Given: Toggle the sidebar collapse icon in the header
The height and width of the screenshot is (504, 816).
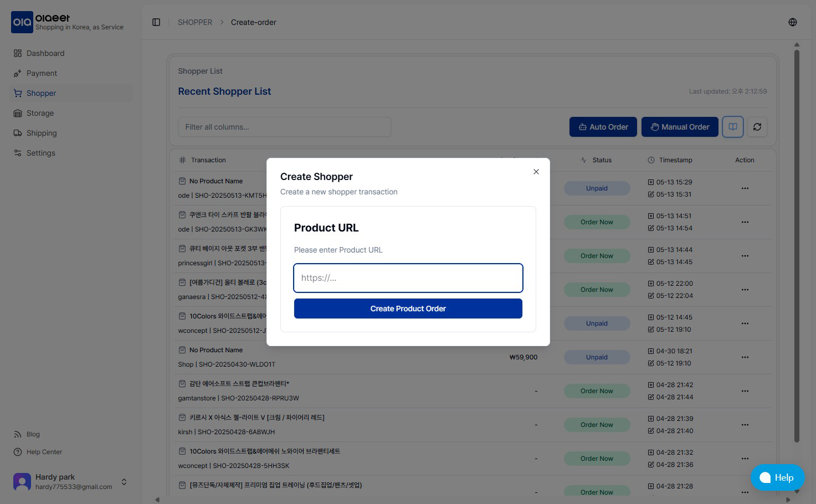Looking at the screenshot, I should pos(156,22).
